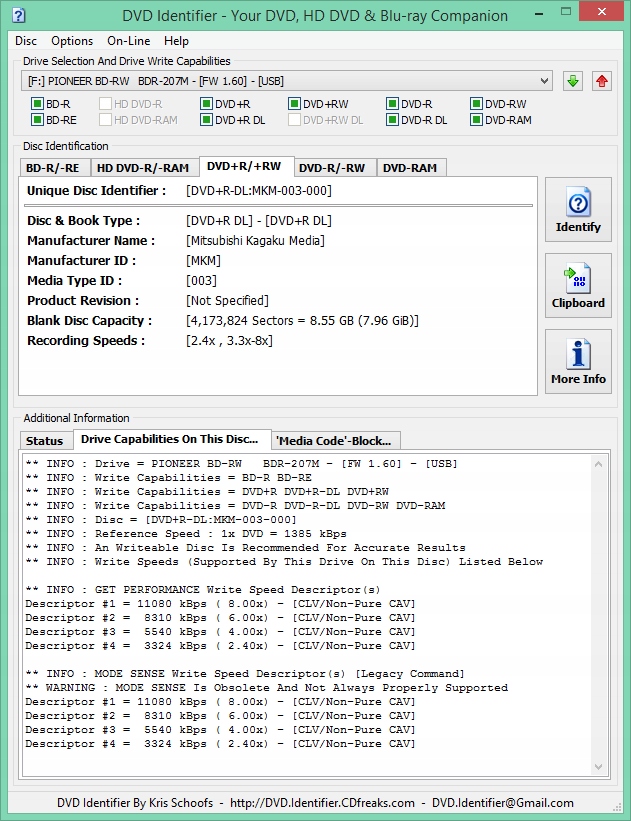Click the green down arrow drive icon
Screen dimensions: 631x821
[x=572, y=81]
